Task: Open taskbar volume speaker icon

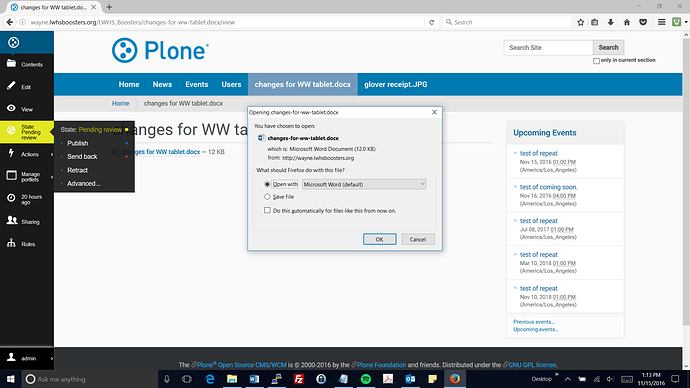Action: [x=610, y=379]
